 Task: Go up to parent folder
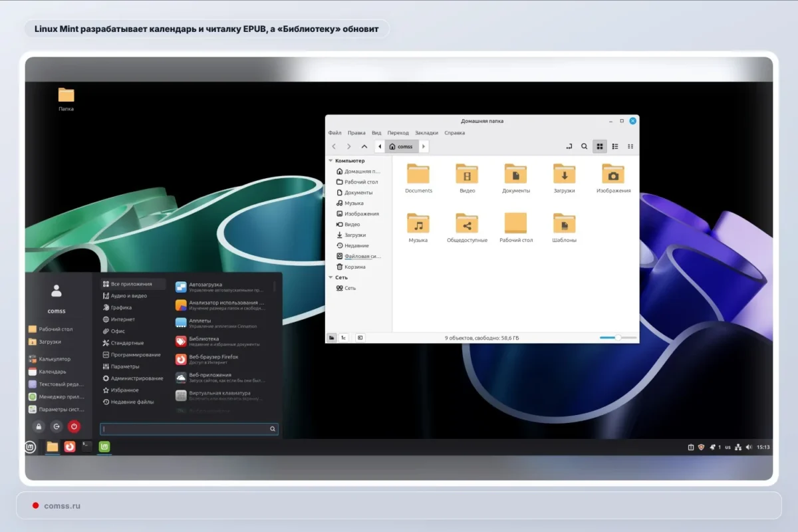(364, 146)
